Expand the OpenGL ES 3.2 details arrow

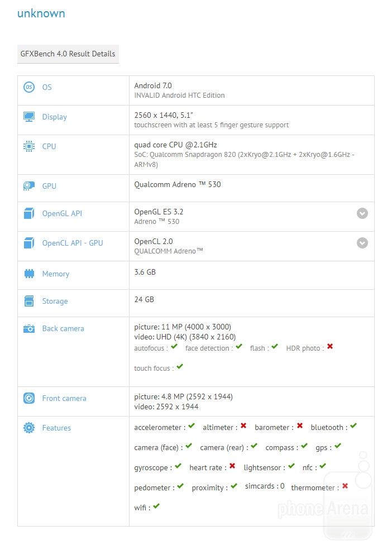(362, 213)
